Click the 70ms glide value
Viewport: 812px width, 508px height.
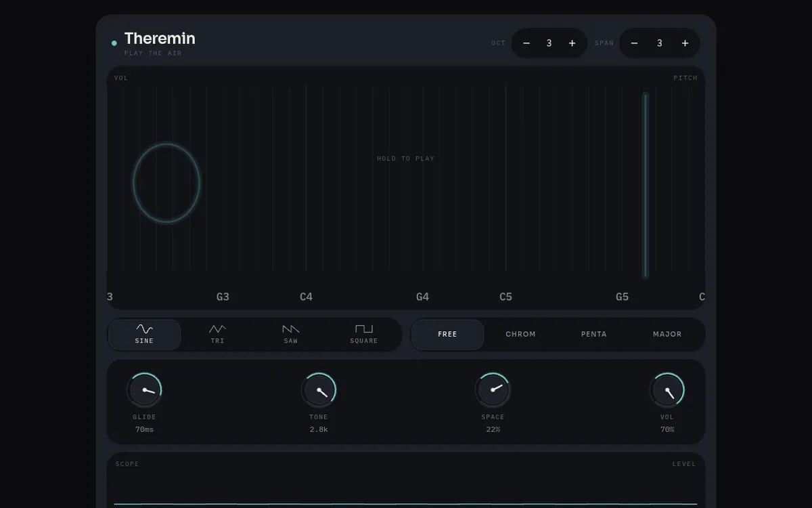(144, 429)
